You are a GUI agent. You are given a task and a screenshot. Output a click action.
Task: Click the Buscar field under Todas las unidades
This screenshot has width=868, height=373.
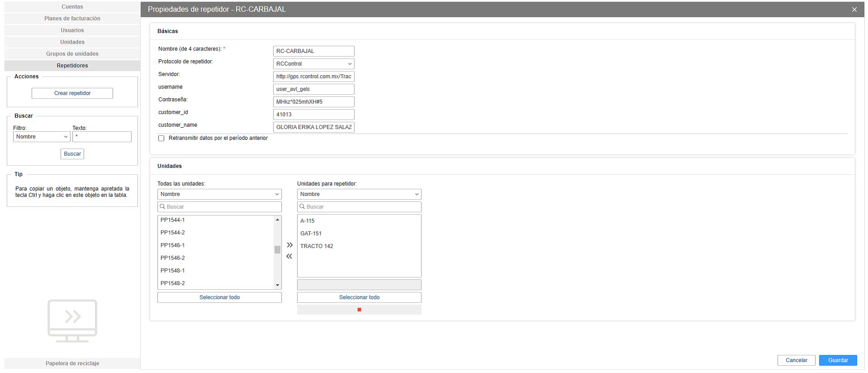coord(219,207)
